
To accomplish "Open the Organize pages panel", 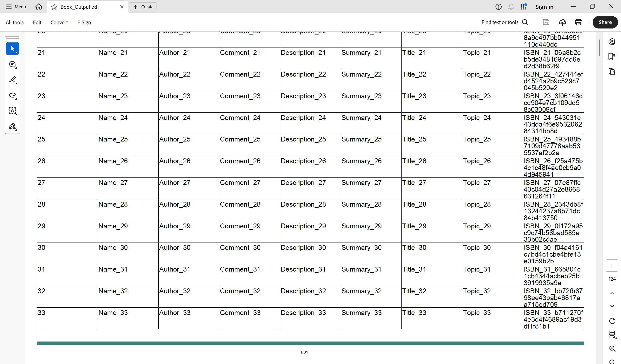I will click(x=612, y=72).
